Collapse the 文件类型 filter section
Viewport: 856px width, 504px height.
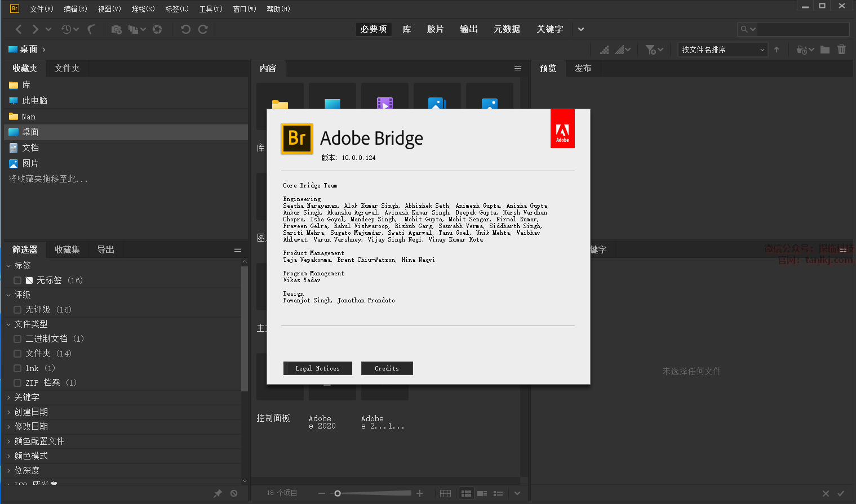point(8,324)
